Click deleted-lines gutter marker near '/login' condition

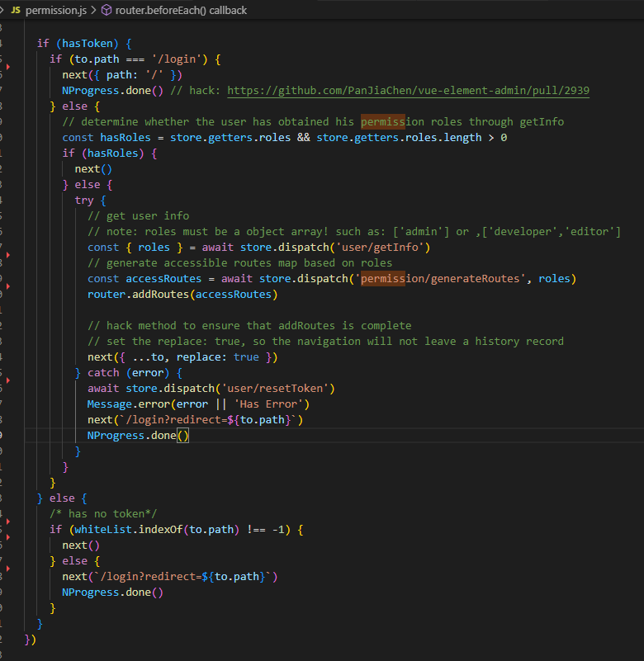pos(8,67)
